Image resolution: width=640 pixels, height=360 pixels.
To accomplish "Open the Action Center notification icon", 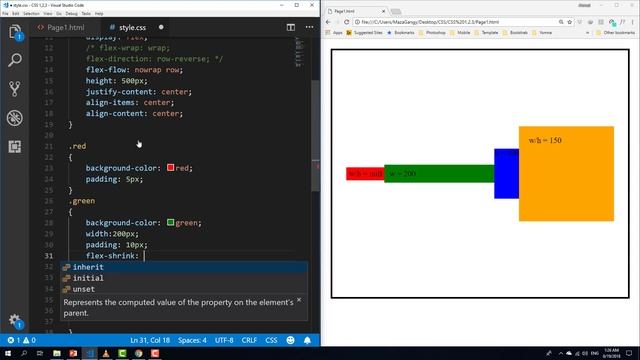I will 629,353.
